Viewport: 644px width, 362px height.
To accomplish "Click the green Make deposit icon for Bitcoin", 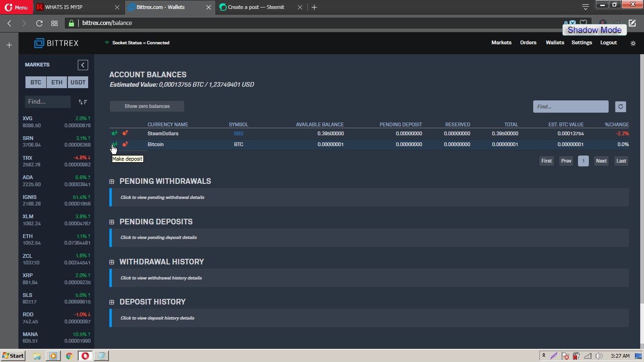I will click(x=114, y=144).
